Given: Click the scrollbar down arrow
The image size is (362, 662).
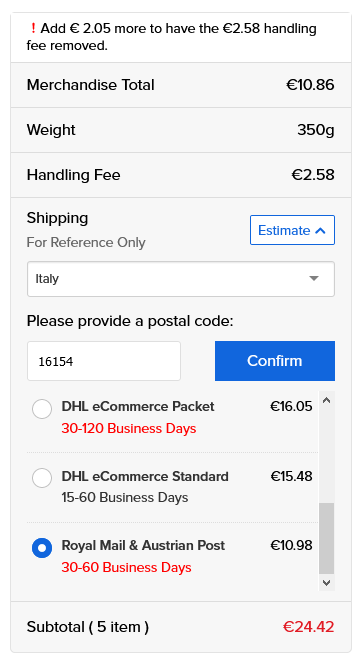Looking at the screenshot, I should pos(326,583).
